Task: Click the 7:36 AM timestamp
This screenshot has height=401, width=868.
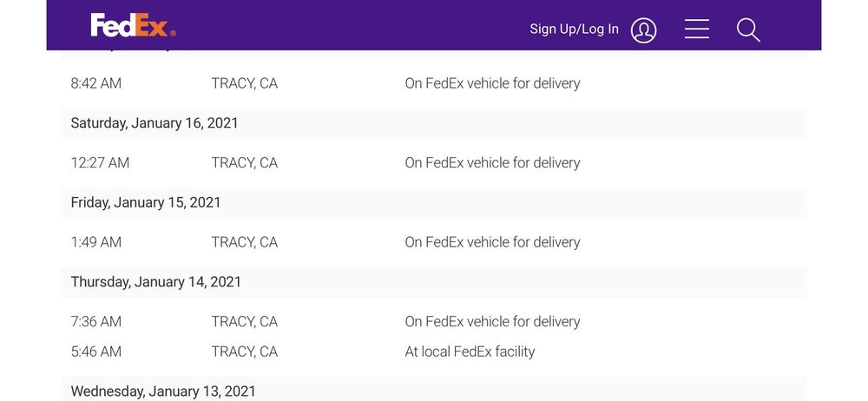Action: 96,322
